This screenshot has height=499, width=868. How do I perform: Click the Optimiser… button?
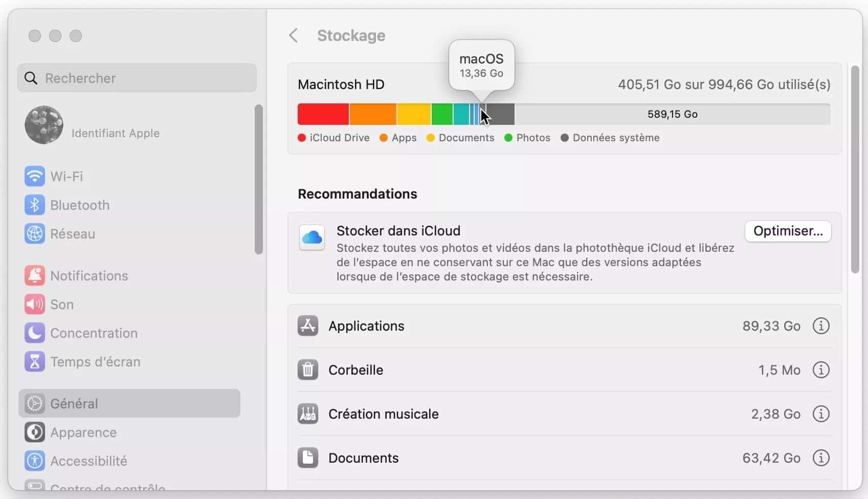pyautogui.click(x=788, y=231)
